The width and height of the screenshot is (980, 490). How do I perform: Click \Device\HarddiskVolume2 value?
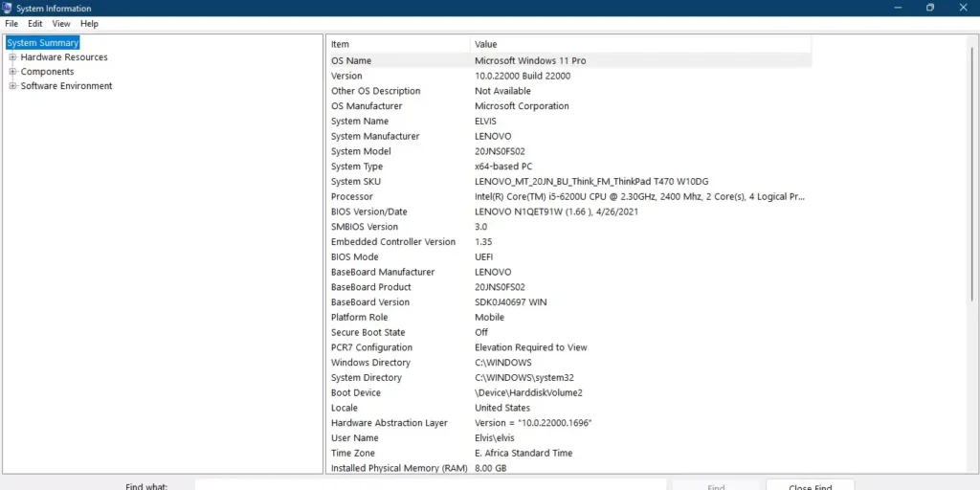[x=528, y=392]
